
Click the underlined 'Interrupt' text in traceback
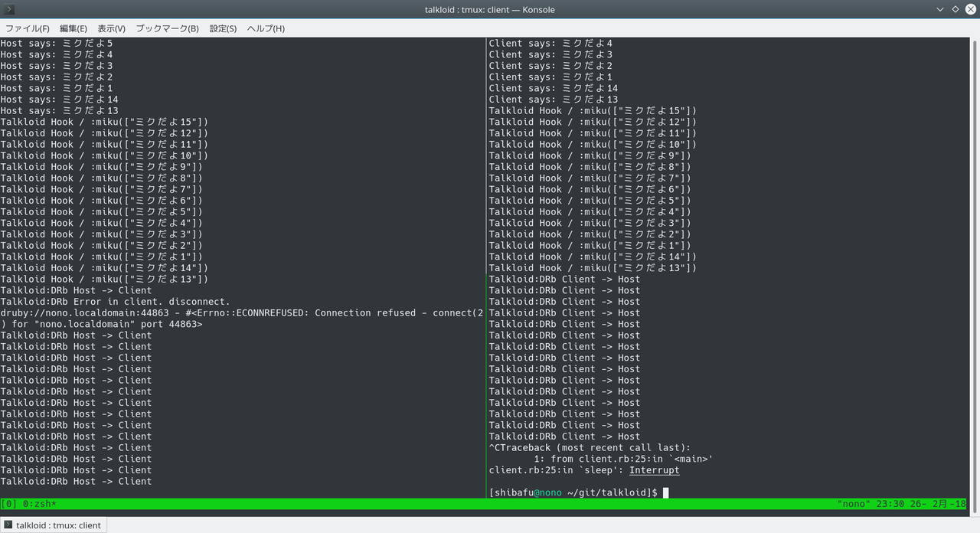click(654, 470)
